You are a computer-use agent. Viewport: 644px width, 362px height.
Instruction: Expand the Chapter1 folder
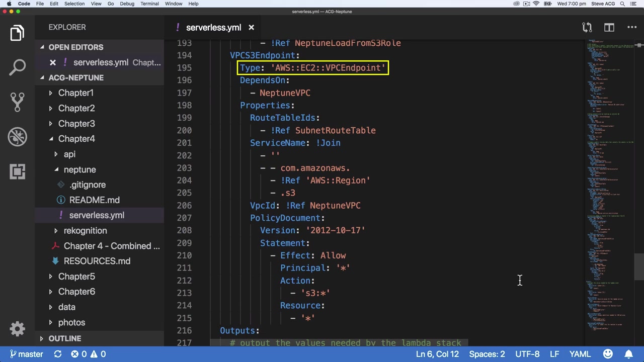pyautogui.click(x=75, y=93)
